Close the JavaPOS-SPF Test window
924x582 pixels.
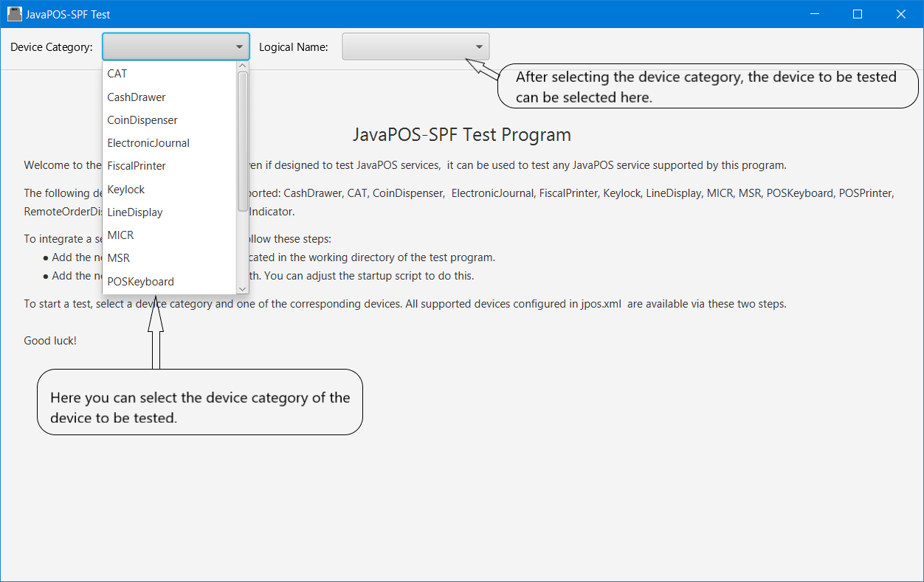point(900,14)
